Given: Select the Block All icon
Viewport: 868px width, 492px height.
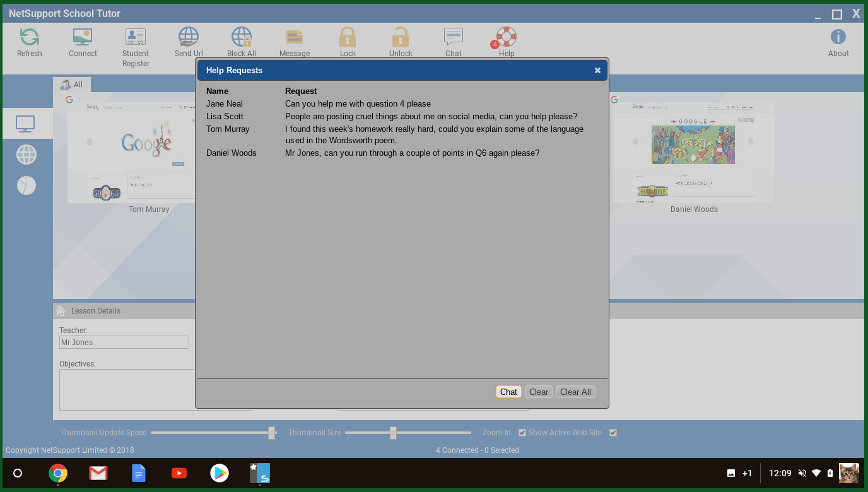Looking at the screenshot, I should coord(241,37).
